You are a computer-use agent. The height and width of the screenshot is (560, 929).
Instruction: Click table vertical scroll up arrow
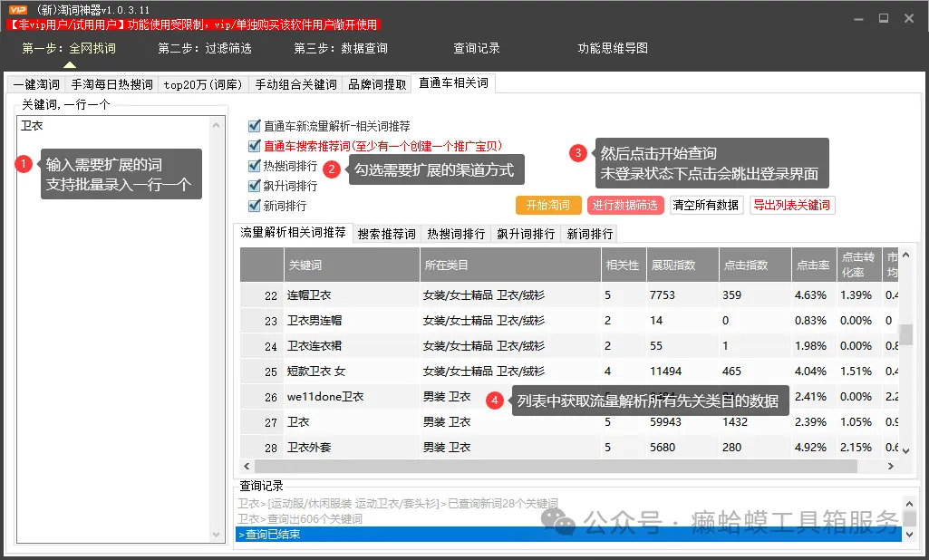click(x=906, y=255)
